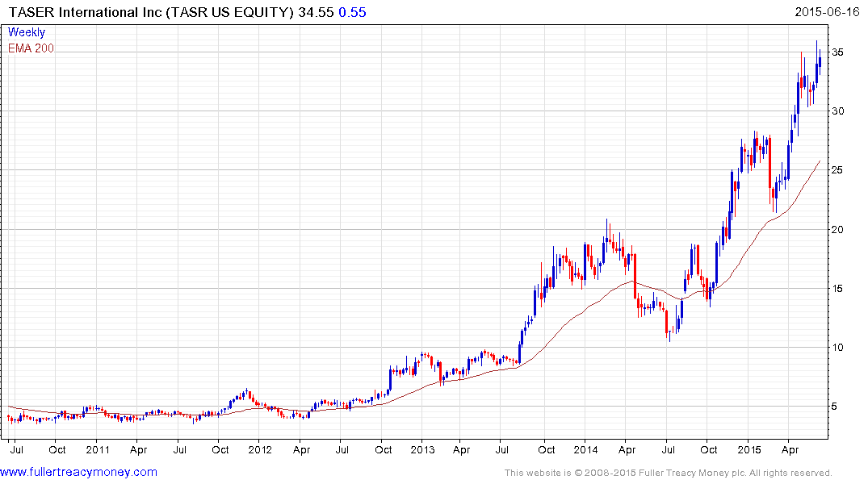Click the copyright notice 'Fuller Treacy Money plc'
The height and width of the screenshot is (484, 868).
pyautogui.click(x=692, y=473)
